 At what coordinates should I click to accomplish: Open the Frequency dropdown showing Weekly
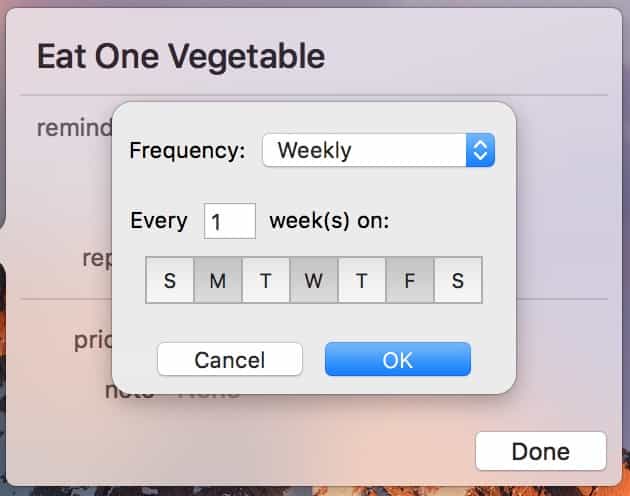365,151
